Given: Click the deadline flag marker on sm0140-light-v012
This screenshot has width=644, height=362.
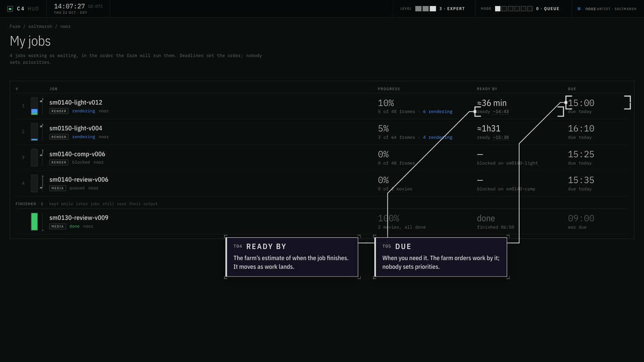Looking at the screenshot, I should pyautogui.click(x=42, y=101).
